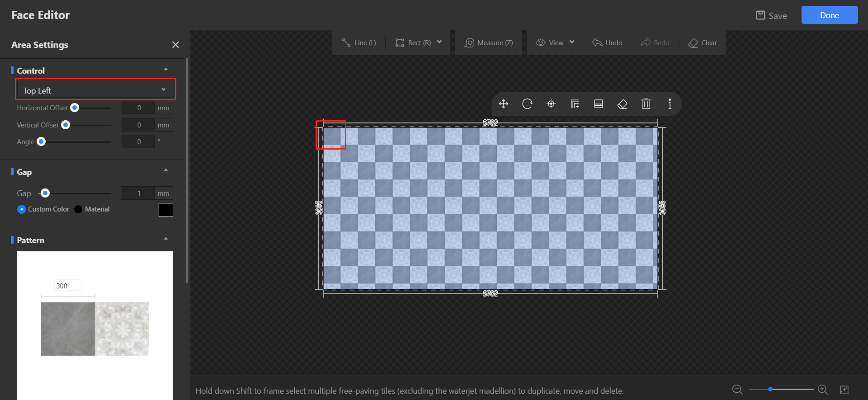Delete the area with the trash icon

click(x=646, y=104)
